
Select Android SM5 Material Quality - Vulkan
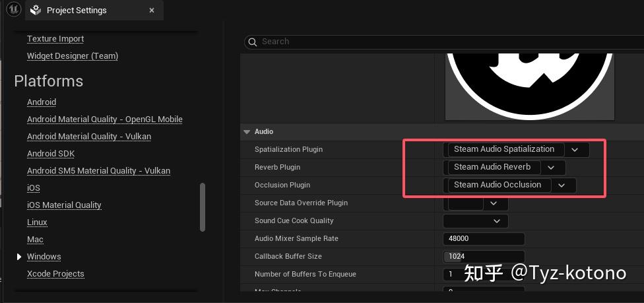point(98,170)
